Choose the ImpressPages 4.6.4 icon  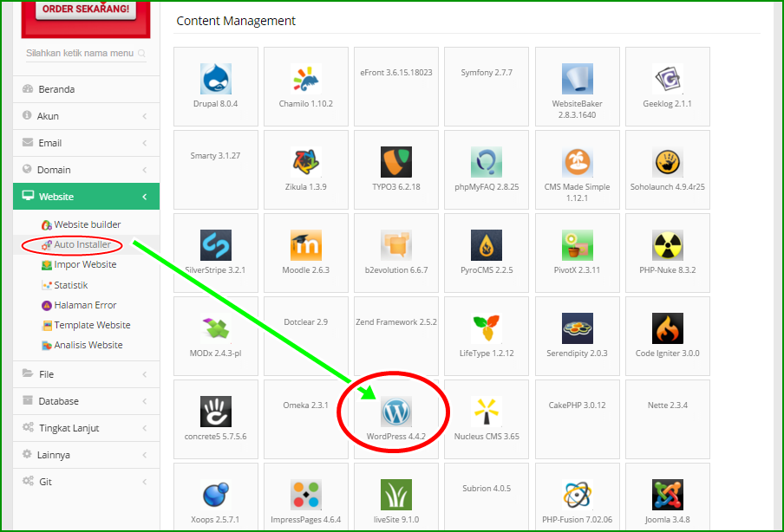coord(305,495)
